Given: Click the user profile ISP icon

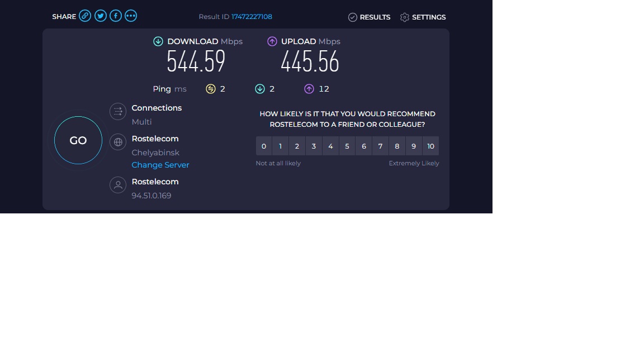Looking at the screenshot, I should coord(118,185).
